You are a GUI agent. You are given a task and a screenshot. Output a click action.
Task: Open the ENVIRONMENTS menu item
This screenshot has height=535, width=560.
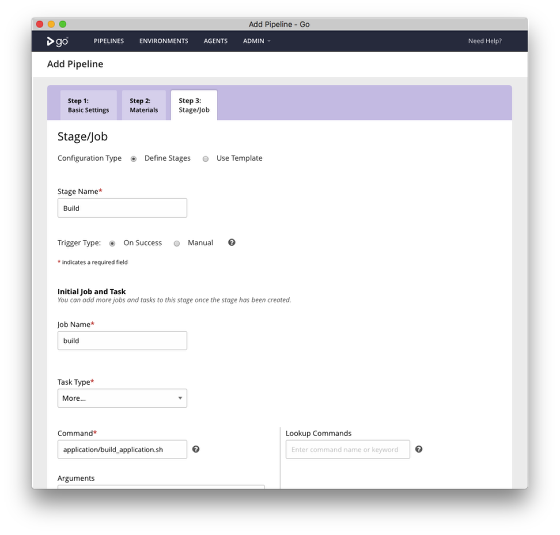point(164,41)
